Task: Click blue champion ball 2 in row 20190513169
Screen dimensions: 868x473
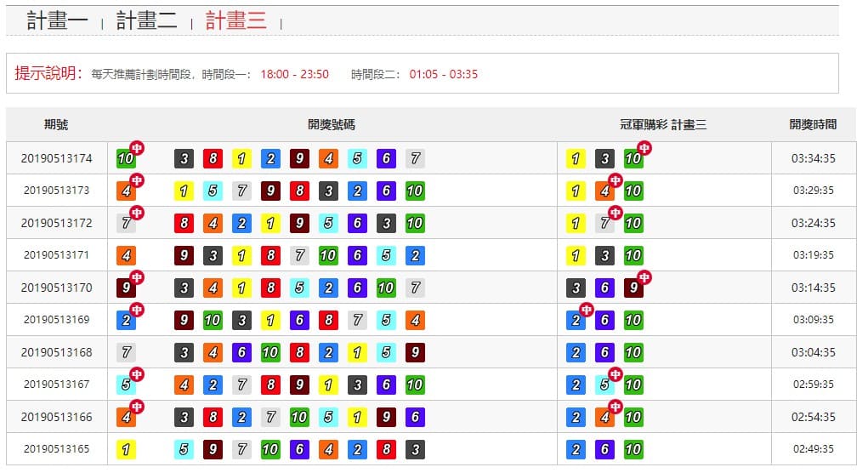Action: [126, 320]
